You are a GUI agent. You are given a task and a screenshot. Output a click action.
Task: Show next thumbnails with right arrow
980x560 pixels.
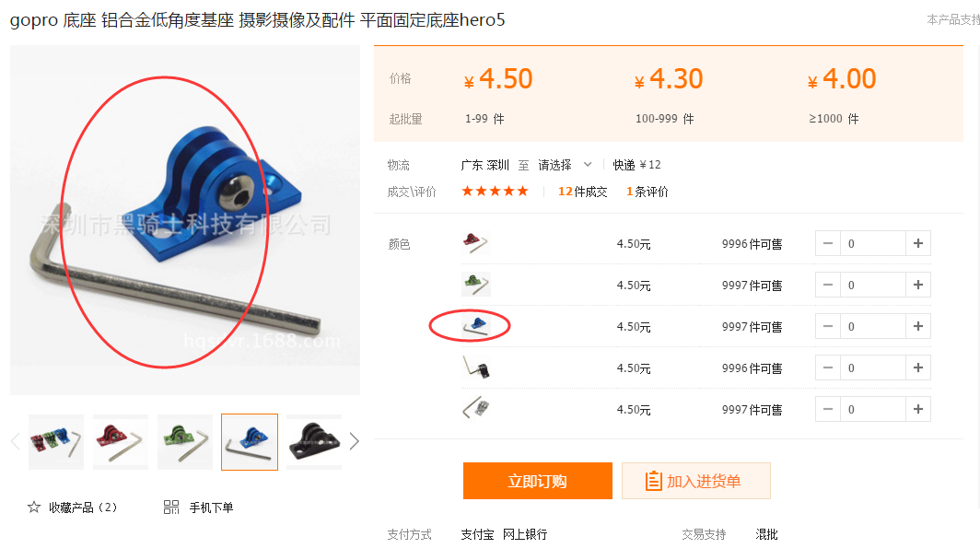point(355,441)
